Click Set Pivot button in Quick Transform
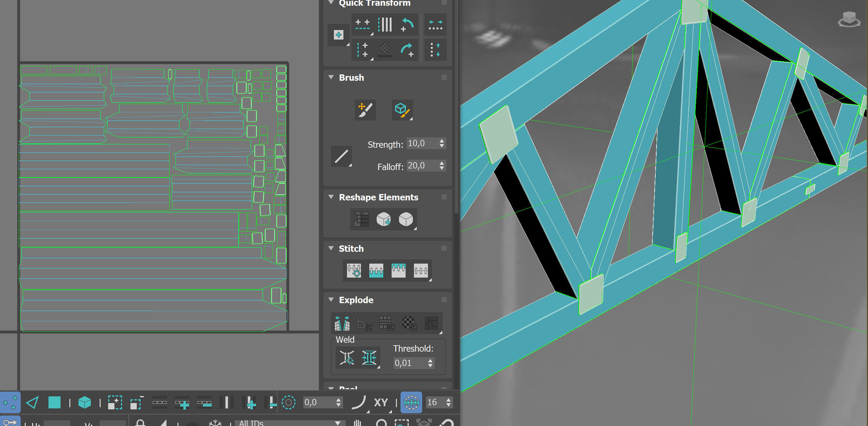868x426 pixels. point(339,35)
